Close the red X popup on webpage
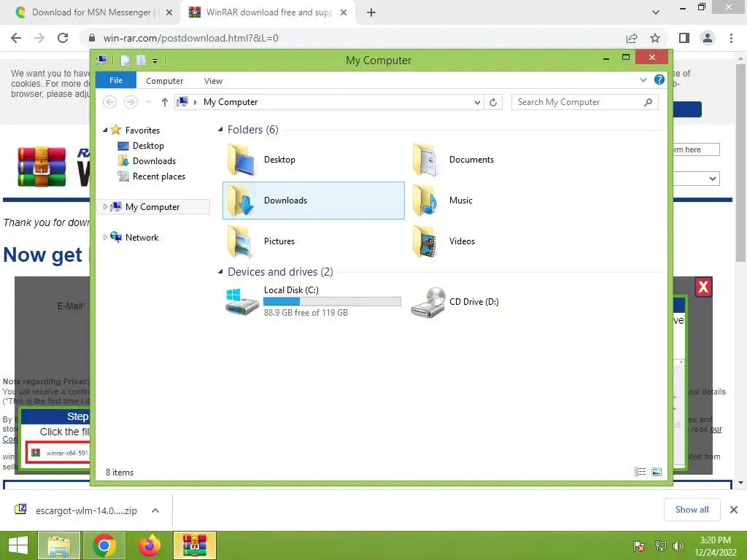 703,287
